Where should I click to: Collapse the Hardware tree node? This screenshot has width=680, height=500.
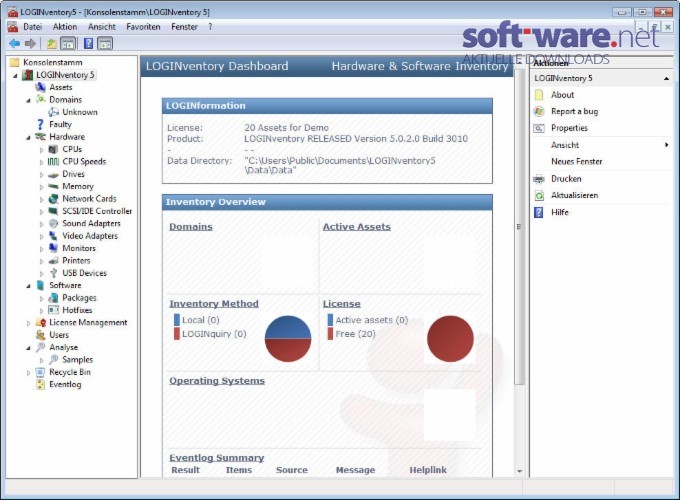point(29,137)
